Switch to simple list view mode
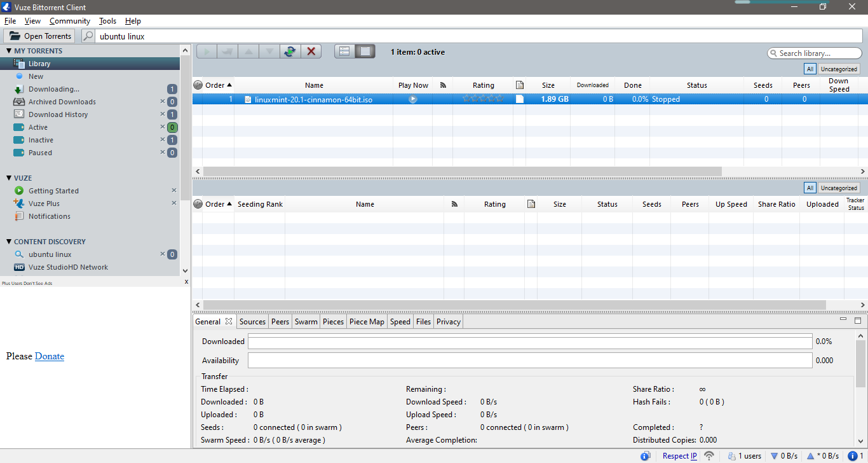The width and height of the screenshot is (868, 463). [345, 52]
